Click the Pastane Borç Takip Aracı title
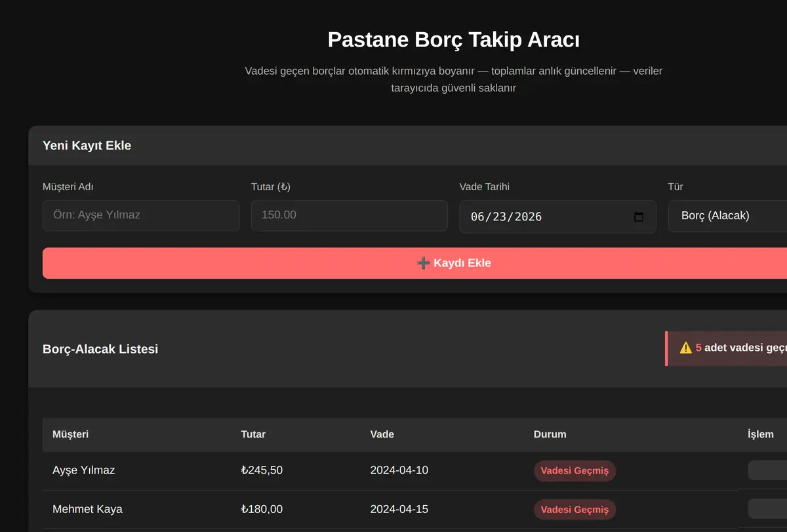 coord(454,40)
